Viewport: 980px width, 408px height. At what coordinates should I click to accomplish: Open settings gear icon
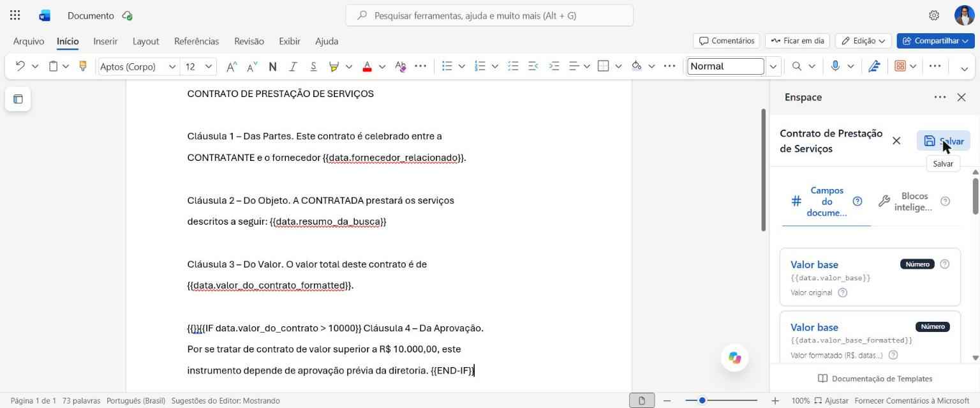(934, 15)
